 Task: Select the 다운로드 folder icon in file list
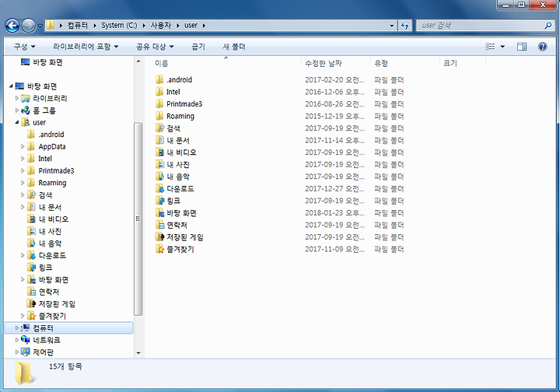(x=159, y=188)
